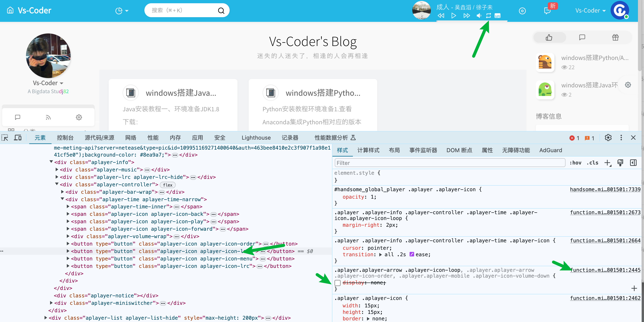Image resolution: width=644 pixels, height=322 pixels.
Task: Open the notifications chat icon with 新 badge
Action: click(x=547, y=11)
